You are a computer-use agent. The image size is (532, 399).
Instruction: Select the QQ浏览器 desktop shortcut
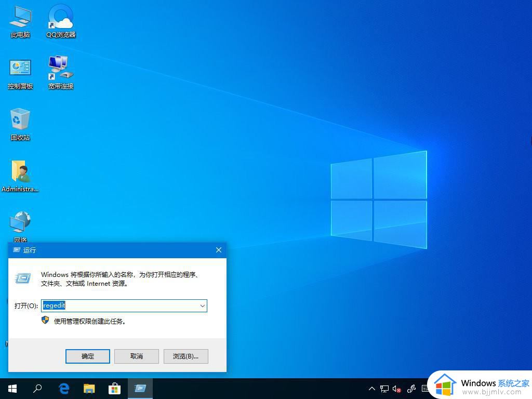click(x=61, y=21)
